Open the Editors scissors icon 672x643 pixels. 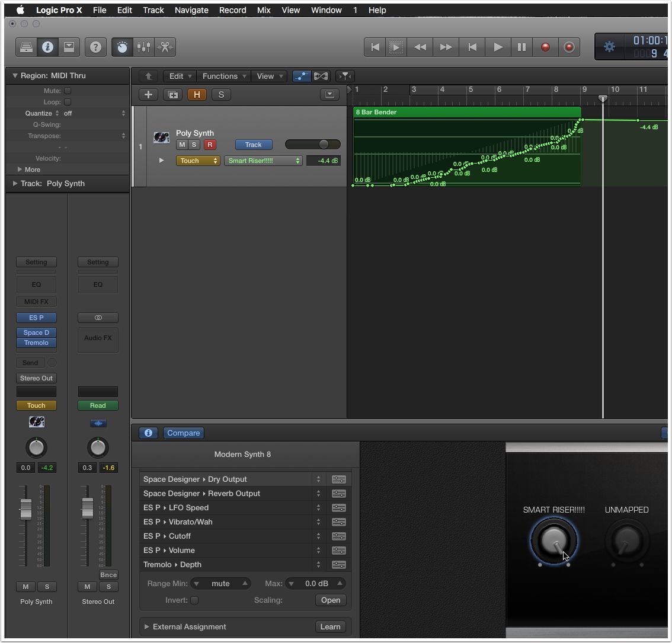coord(165,47)
